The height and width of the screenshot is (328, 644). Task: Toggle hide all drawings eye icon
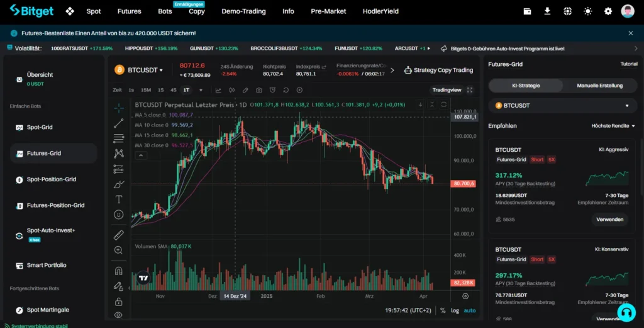(x=119, y=315)
